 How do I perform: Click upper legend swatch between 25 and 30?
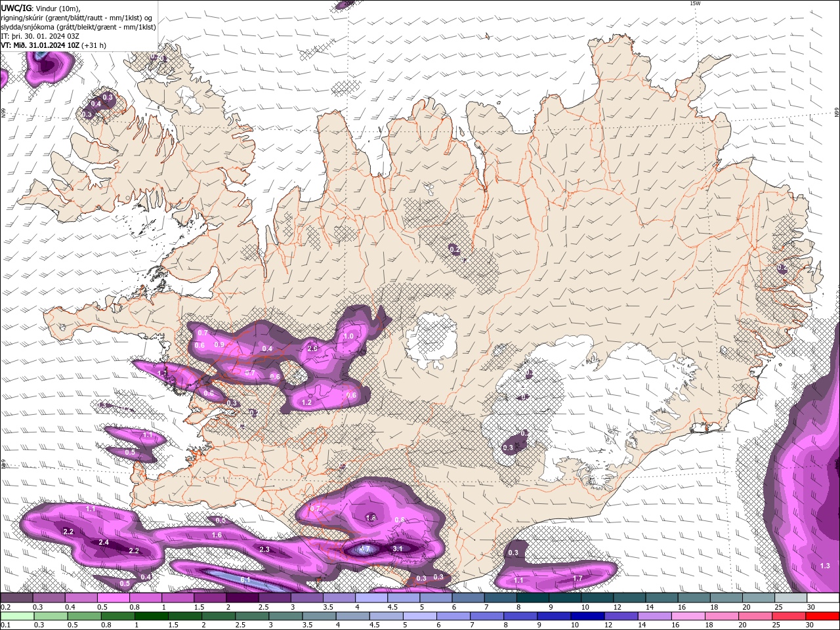(x=791, y=598)
